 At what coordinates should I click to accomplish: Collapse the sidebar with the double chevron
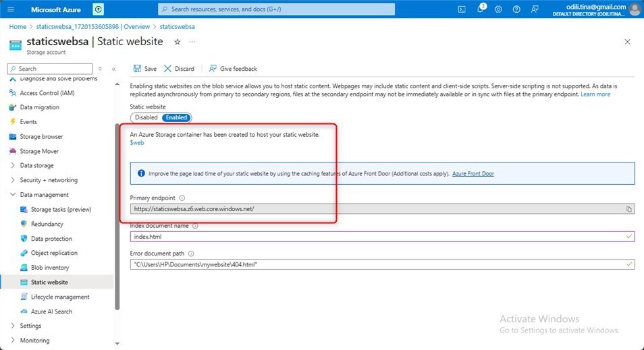tap(114, 69)
